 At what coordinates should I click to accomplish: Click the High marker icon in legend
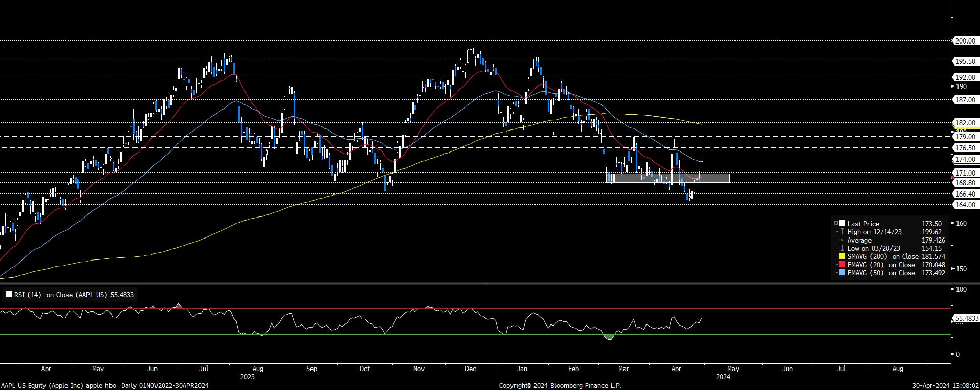coord(842,232)
